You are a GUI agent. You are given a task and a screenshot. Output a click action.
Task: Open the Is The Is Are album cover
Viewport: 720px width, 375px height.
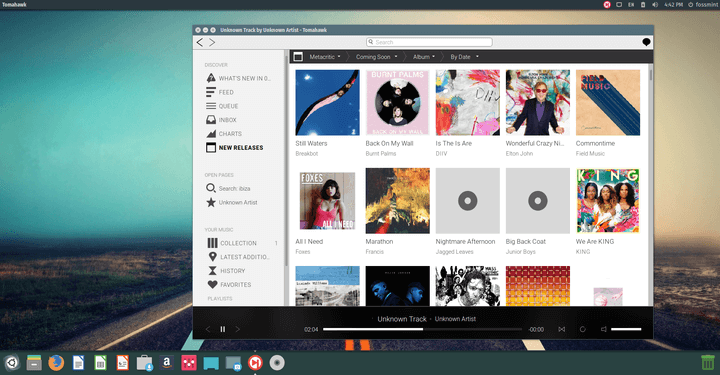tap(467, 102)
